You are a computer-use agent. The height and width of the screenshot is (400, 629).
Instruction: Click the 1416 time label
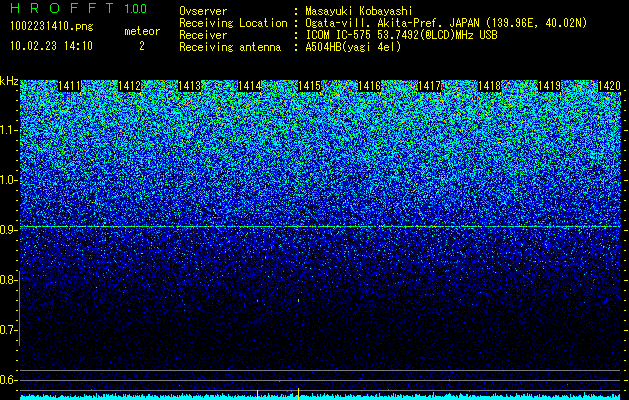coord(369,86)
